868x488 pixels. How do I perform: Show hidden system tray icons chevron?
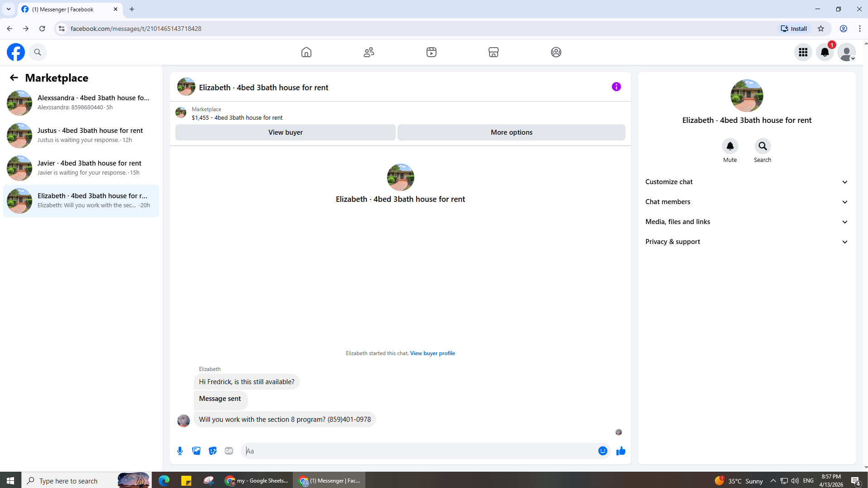coord(773,481)
